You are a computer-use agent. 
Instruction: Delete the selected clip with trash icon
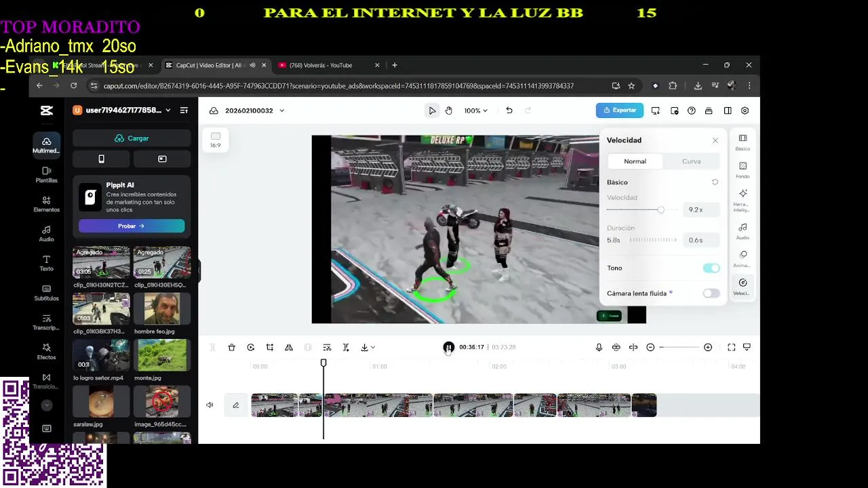pyautogui.click(x=231, y=347)
